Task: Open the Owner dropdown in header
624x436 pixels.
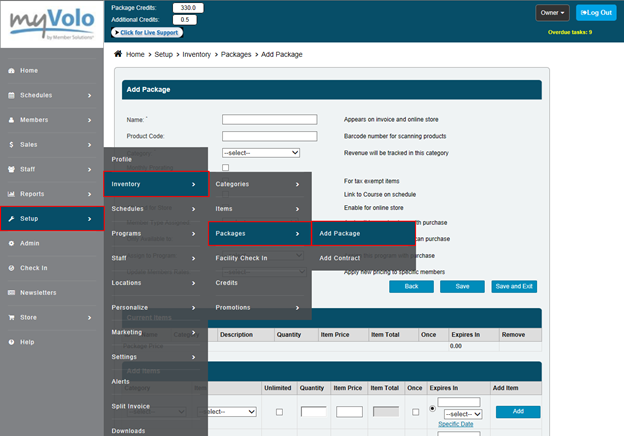Action: (x=552, y=13)
